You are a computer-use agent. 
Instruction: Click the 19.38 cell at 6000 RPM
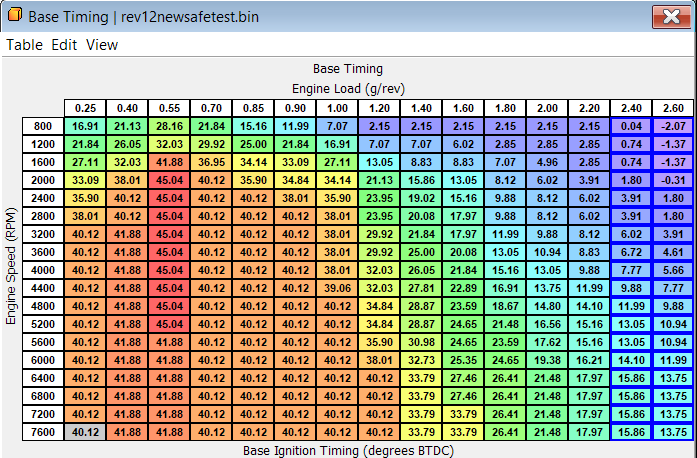point(547,359)
